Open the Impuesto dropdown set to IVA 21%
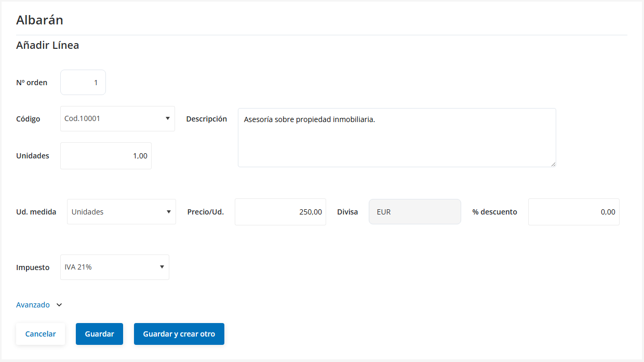 (115, 267)
